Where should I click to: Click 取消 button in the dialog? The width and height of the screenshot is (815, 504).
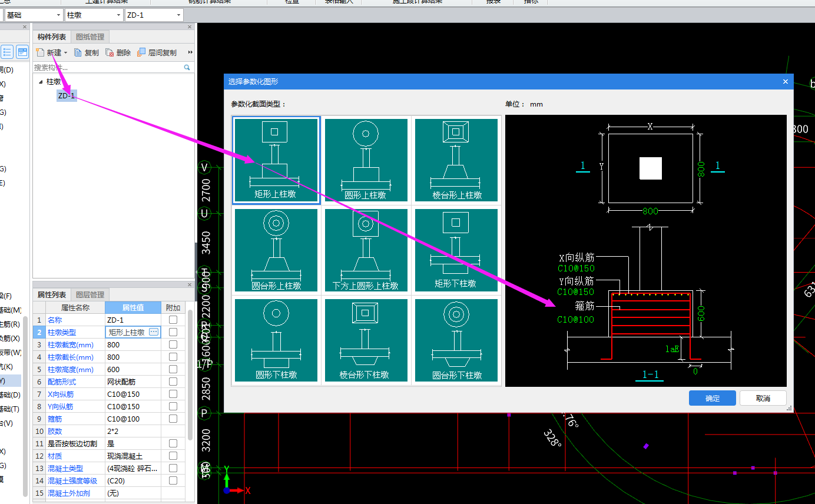coord(763,398)
